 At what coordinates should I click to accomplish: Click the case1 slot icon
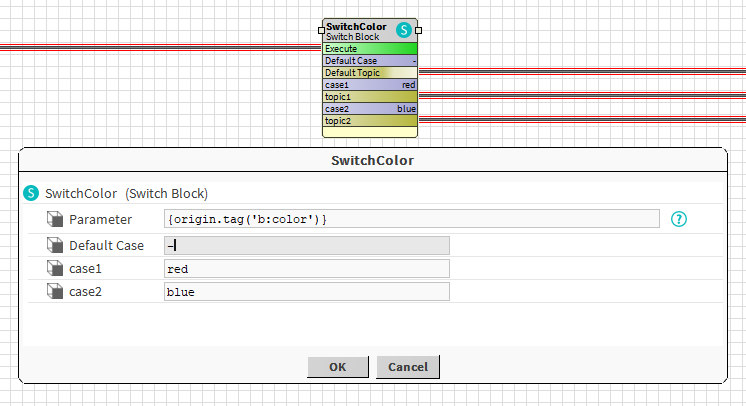click(x=54, y=268)
